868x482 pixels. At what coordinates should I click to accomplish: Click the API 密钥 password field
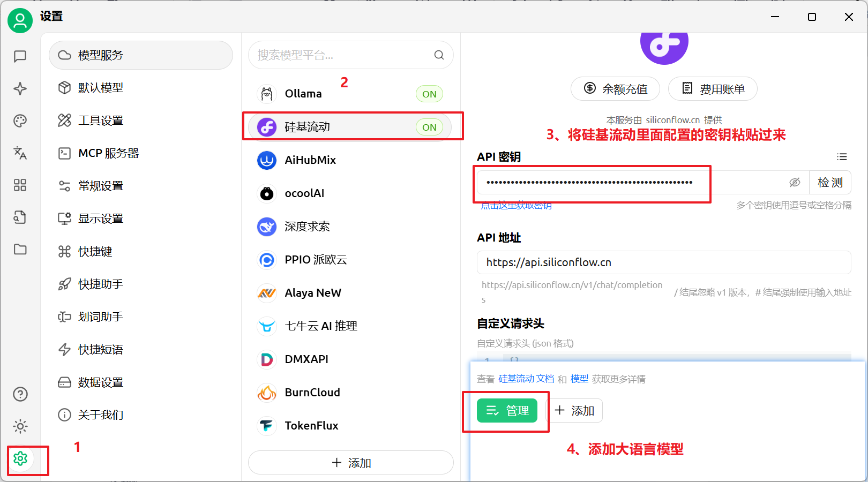tap(643, 183)
